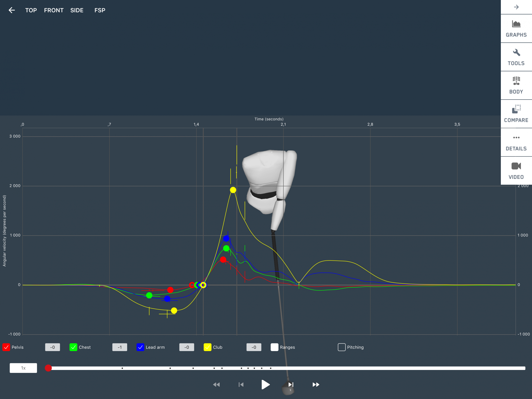
Task: Switch to the SIDE view
Action: click(77, 10)
